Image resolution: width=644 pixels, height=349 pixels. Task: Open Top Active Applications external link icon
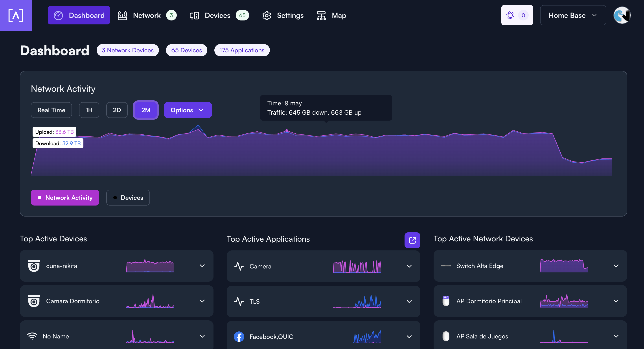pos(412,240)
